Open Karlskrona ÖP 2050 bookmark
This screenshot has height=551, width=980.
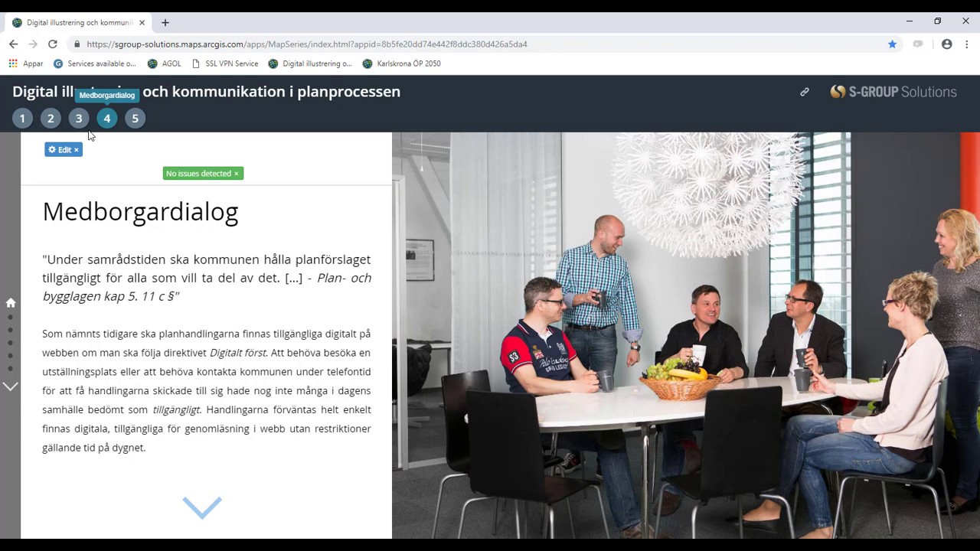coord(402,64)
